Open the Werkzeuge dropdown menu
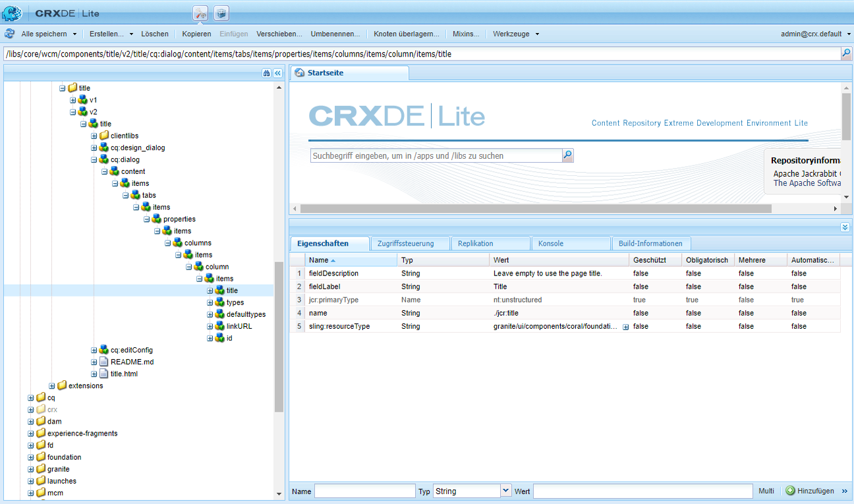 [516, 34]
